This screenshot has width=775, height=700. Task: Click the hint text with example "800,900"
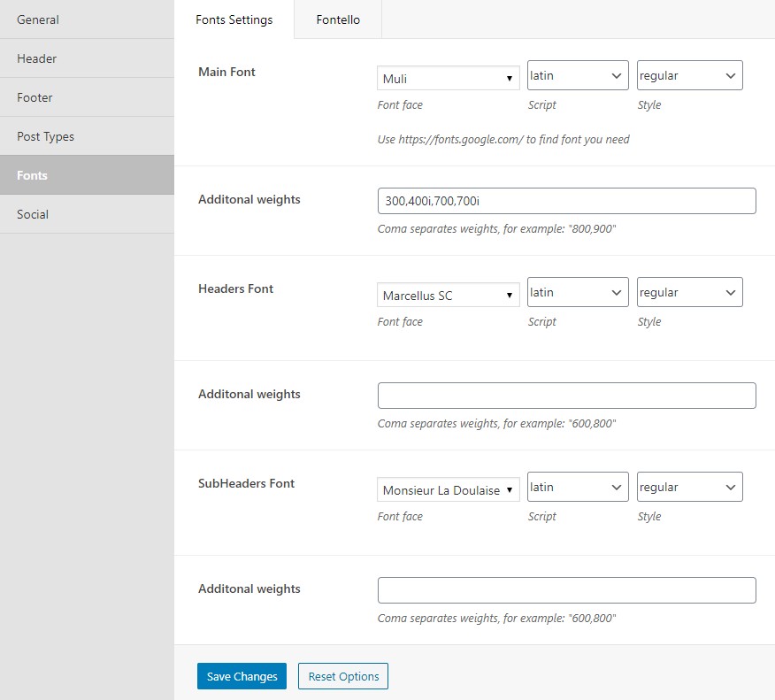[x=496, y=229]
